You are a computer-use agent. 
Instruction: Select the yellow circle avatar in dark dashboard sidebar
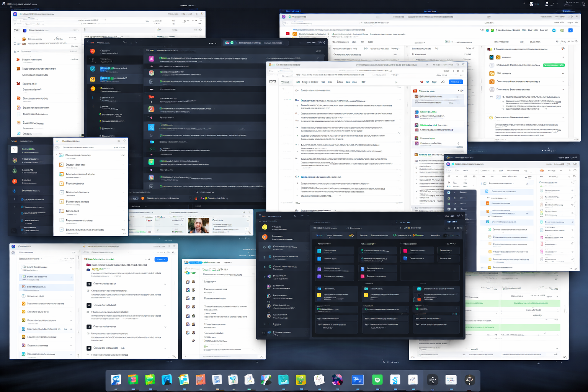[x=265, y=227]
